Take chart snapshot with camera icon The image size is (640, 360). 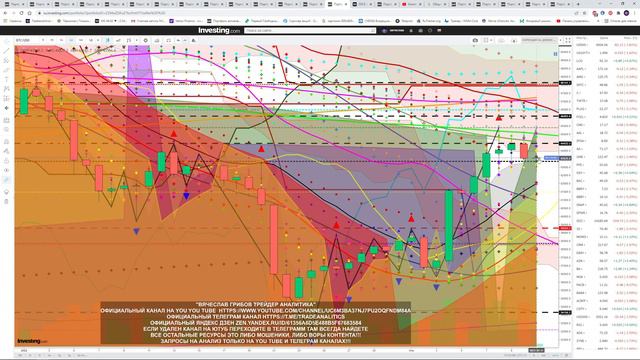coord(475,40)
